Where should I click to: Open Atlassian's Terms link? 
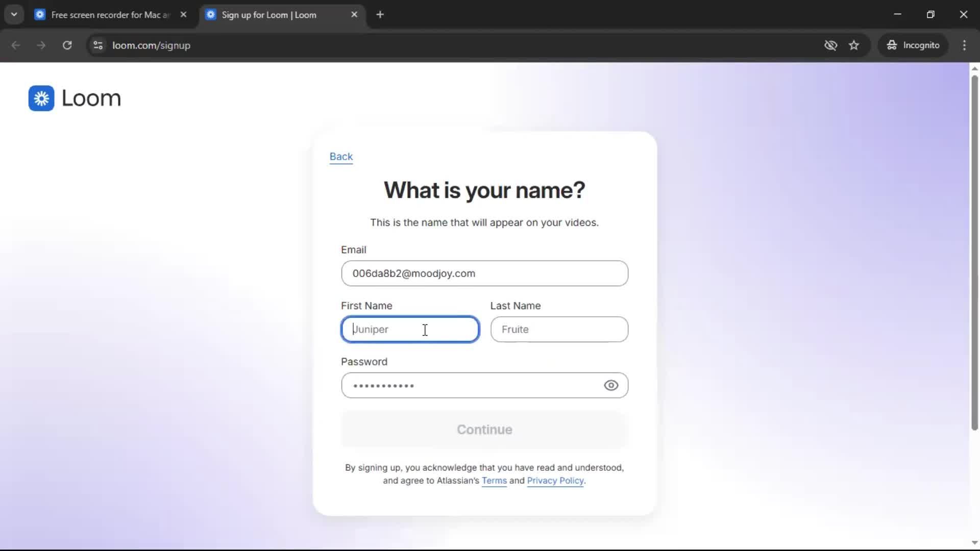[x=494, y=481]
